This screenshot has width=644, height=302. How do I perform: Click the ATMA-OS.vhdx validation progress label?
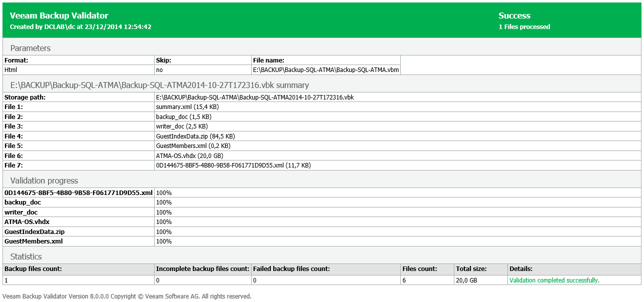click(27, 221)
